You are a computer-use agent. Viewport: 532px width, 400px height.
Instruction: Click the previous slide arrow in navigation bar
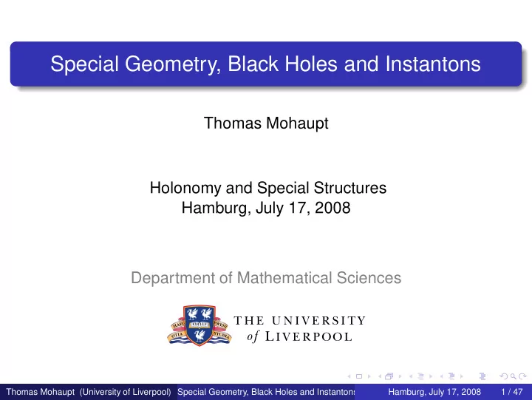[349, 376]
